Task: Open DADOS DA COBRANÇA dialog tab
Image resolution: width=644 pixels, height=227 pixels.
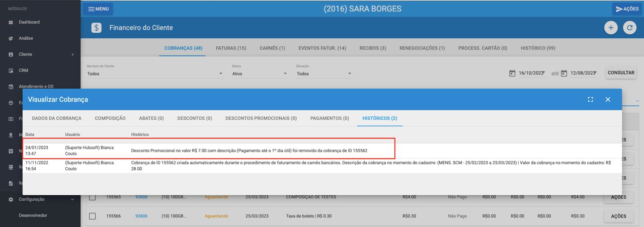Action: (56, 118)
